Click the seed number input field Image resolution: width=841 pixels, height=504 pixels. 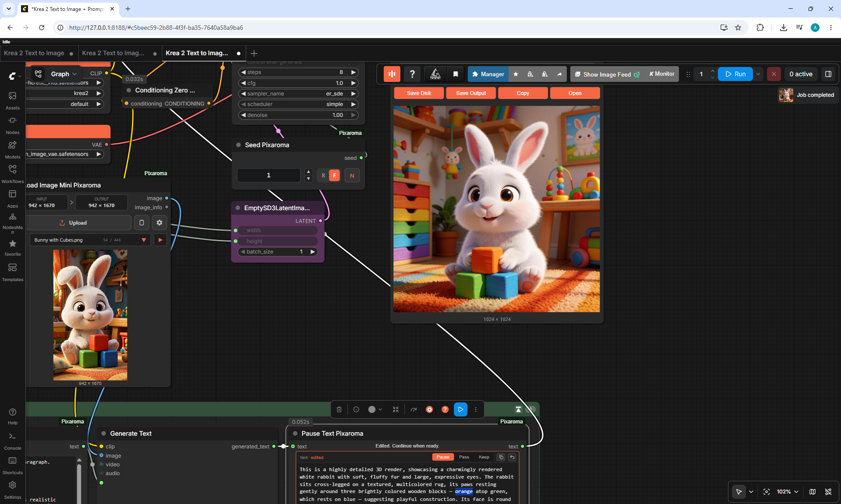[269, 176]
